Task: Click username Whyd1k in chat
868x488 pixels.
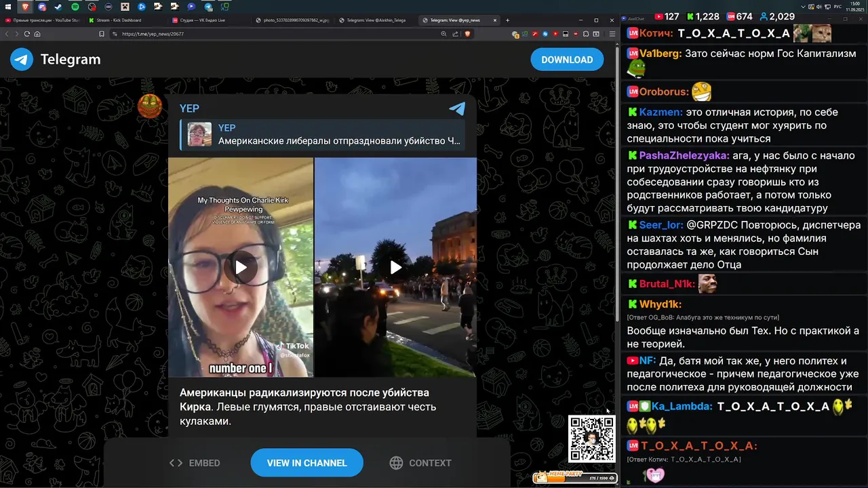Action: [660, 304]
